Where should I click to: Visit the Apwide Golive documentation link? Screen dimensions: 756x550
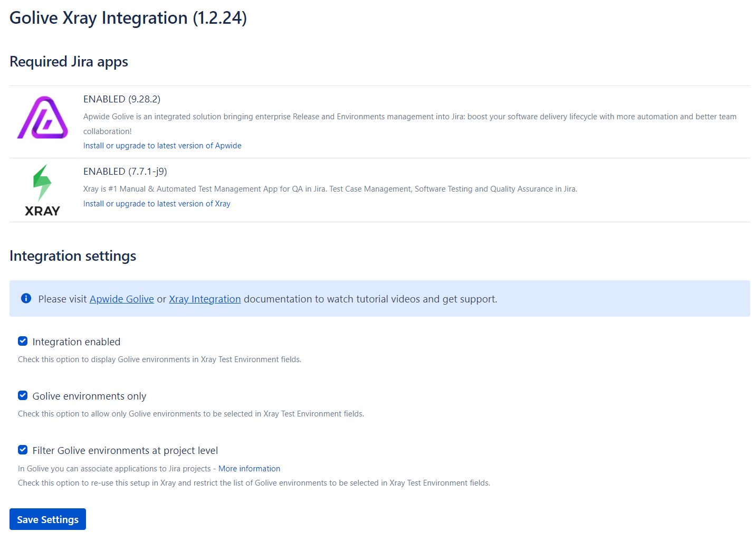[x=121, y=299]
